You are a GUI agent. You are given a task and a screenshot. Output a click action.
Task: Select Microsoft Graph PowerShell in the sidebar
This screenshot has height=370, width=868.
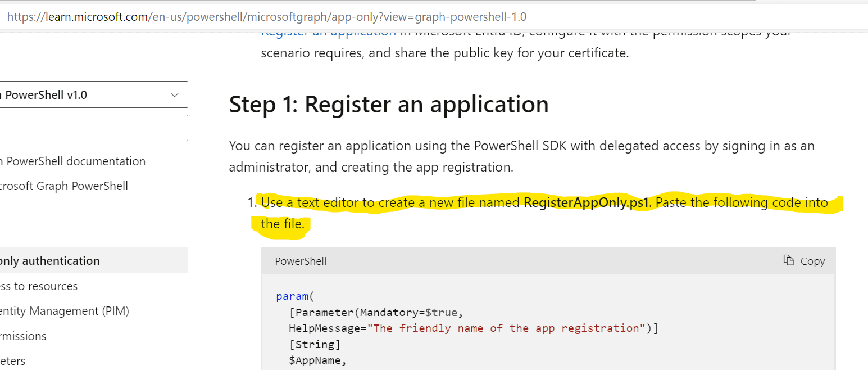[x=64, y=186]
